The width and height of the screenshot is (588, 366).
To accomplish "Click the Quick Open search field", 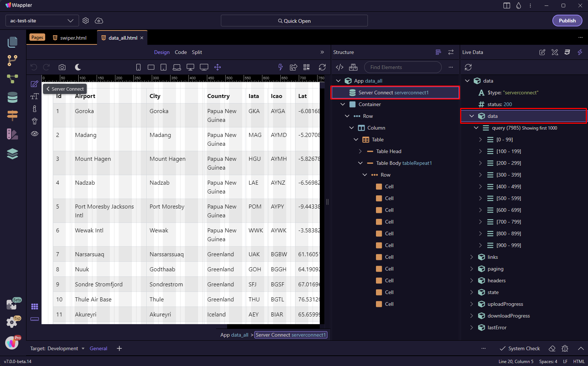I will 294,21.
